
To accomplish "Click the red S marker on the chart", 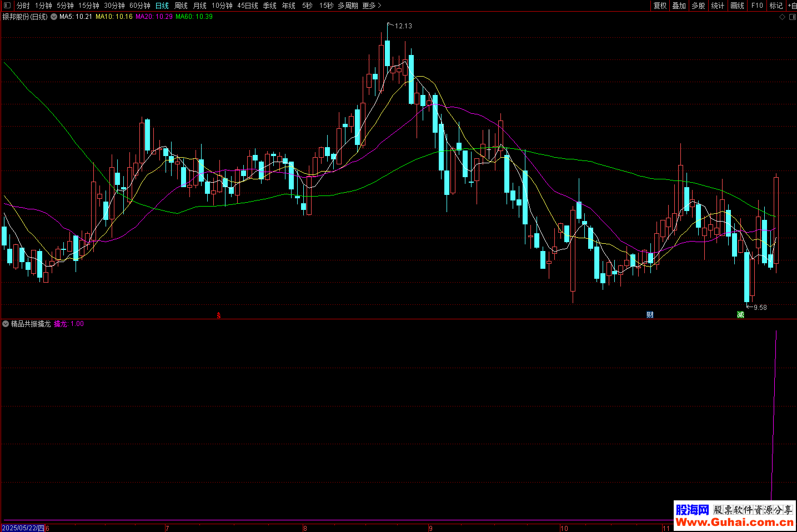I will click(219, 315).
